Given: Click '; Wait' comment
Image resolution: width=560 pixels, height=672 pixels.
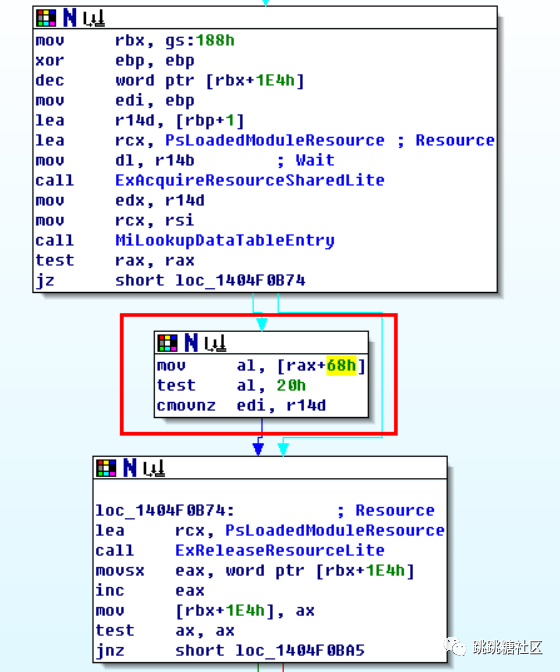Looking at the screenshot, I should click(x=305, y=160).
